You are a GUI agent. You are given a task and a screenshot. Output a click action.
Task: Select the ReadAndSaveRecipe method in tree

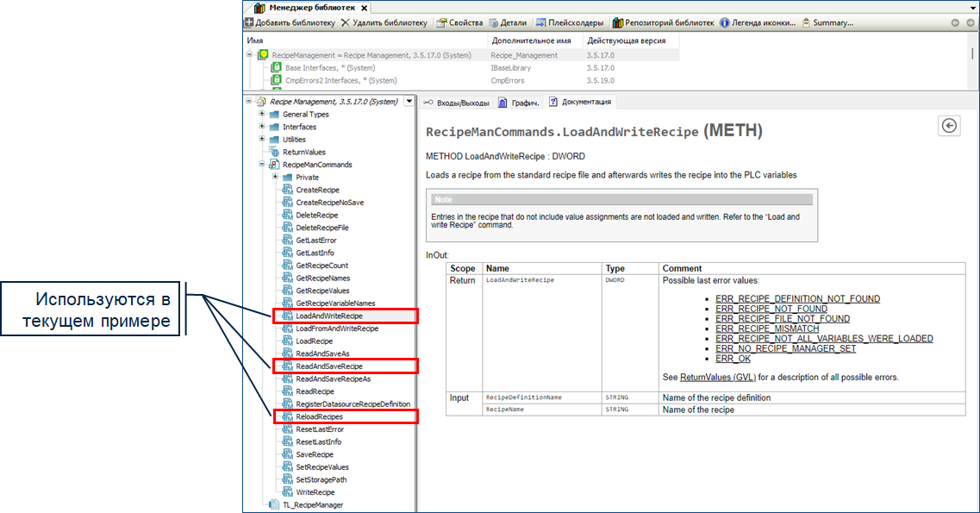coord(328,366)
